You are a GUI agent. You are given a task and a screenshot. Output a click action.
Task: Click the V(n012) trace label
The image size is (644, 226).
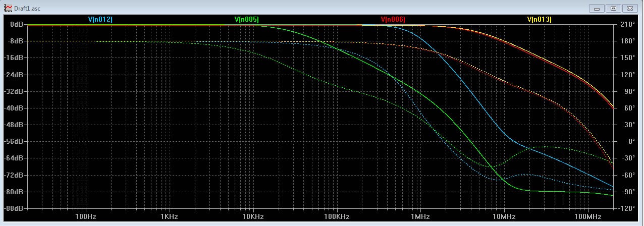pos(100,20)
